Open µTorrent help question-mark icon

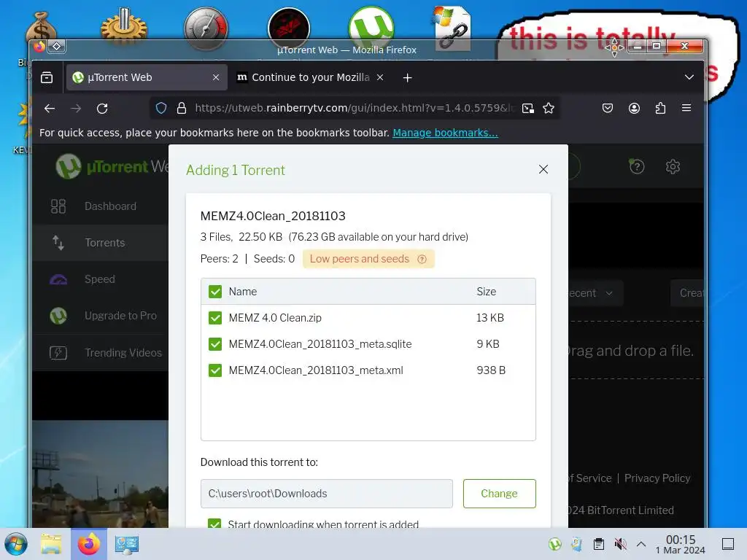click(x=637, y=166)
